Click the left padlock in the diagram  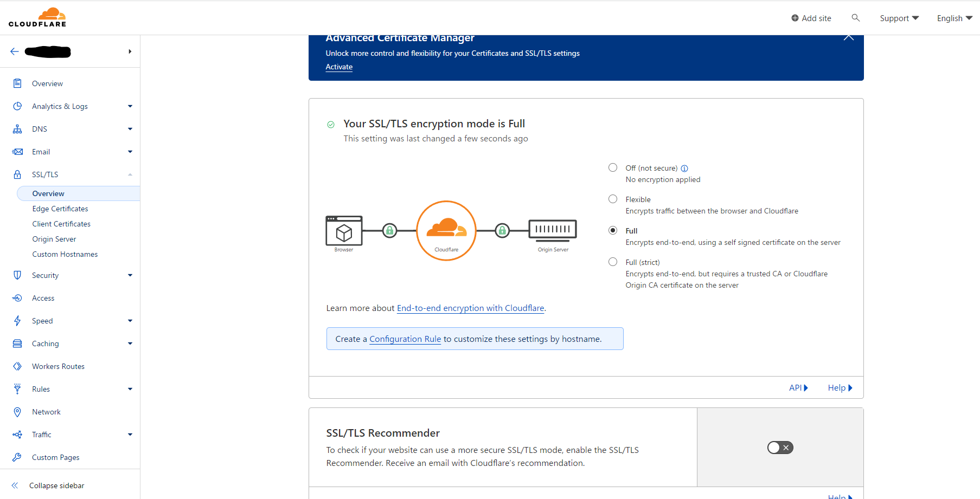tap(389, 231)
